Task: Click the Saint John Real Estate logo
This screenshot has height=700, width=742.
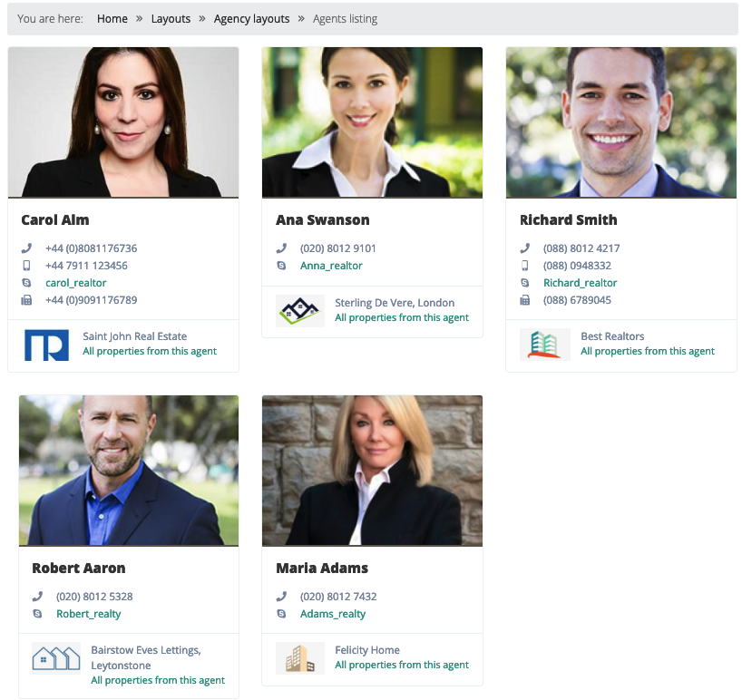Action: coord(46,345)
